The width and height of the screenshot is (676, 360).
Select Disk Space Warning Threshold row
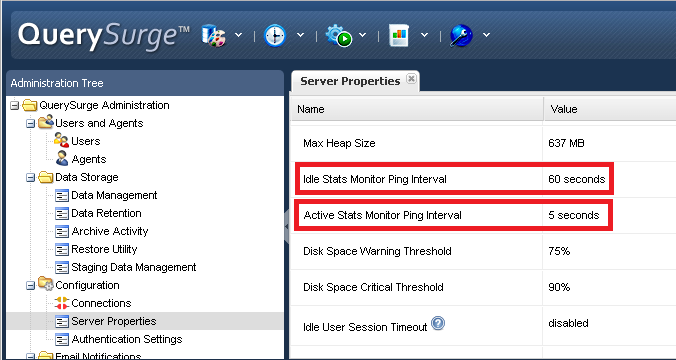[483, 251]
